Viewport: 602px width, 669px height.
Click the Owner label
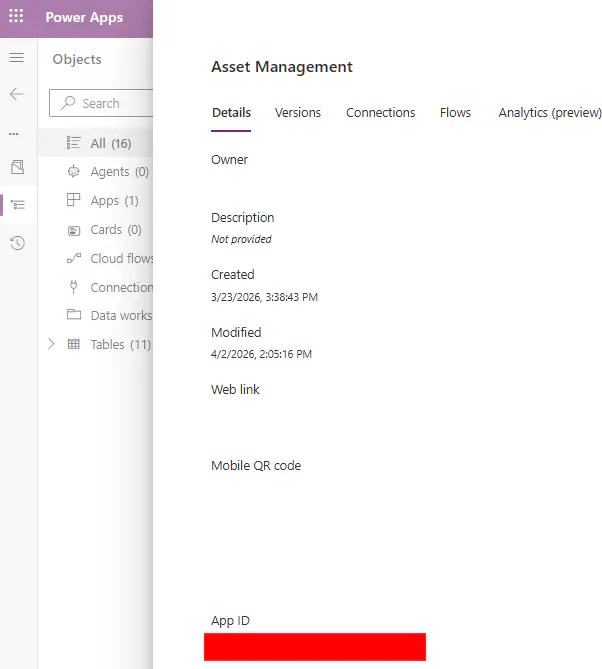(x=229, y=160)
